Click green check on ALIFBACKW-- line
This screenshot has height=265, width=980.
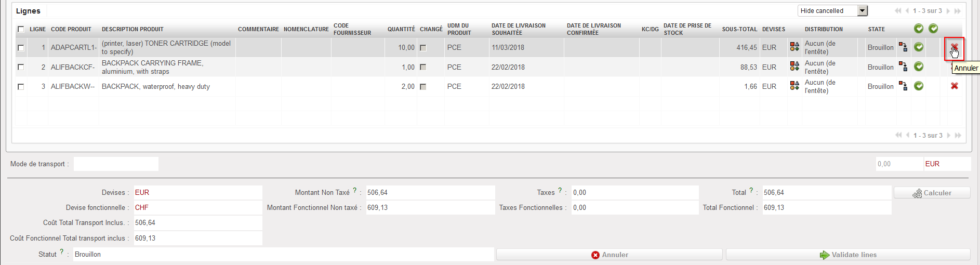click(919, 86)
